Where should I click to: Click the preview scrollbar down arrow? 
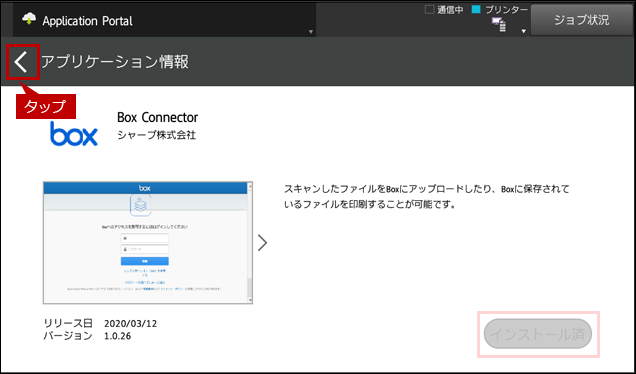pos(250,300)
